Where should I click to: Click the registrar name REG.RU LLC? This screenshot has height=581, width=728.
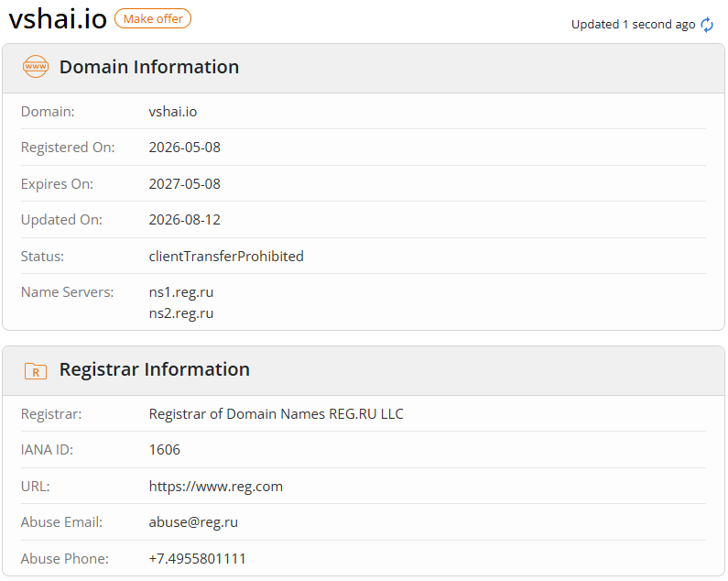tap(277, 414)
